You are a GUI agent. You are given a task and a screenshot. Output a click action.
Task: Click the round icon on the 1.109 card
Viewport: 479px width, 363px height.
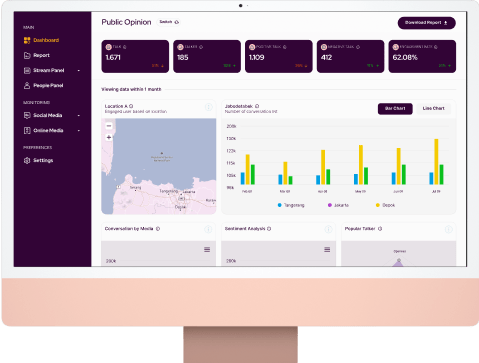click(252, 47)
